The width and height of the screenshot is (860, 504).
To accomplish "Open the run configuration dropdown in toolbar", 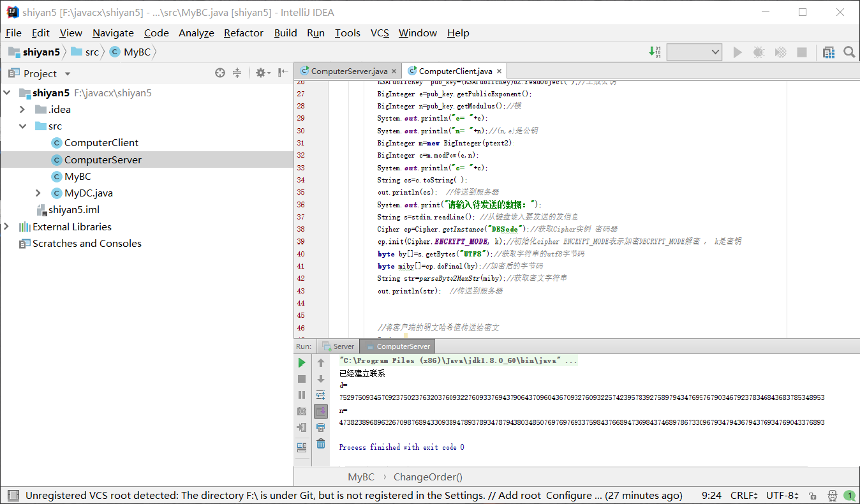I will [x=694, y=52].
